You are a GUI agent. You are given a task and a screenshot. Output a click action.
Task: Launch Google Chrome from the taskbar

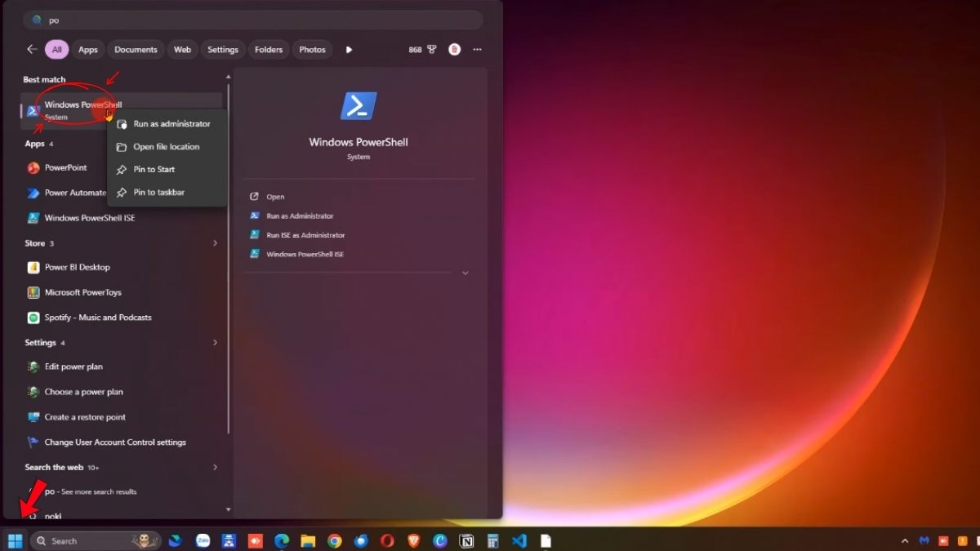pyautogui.click(x=334, y=540)
